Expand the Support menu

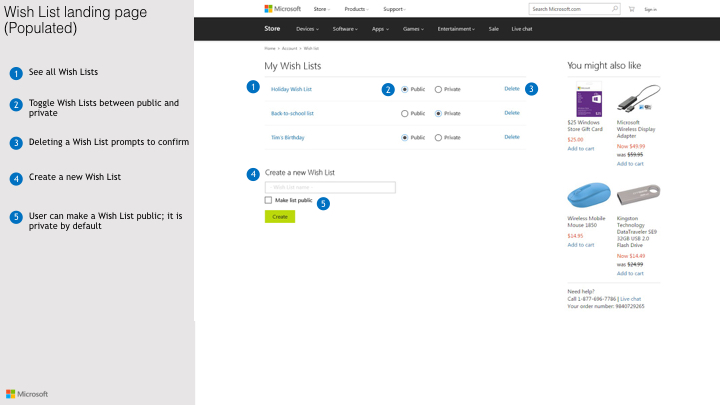(x=394, y=9)
